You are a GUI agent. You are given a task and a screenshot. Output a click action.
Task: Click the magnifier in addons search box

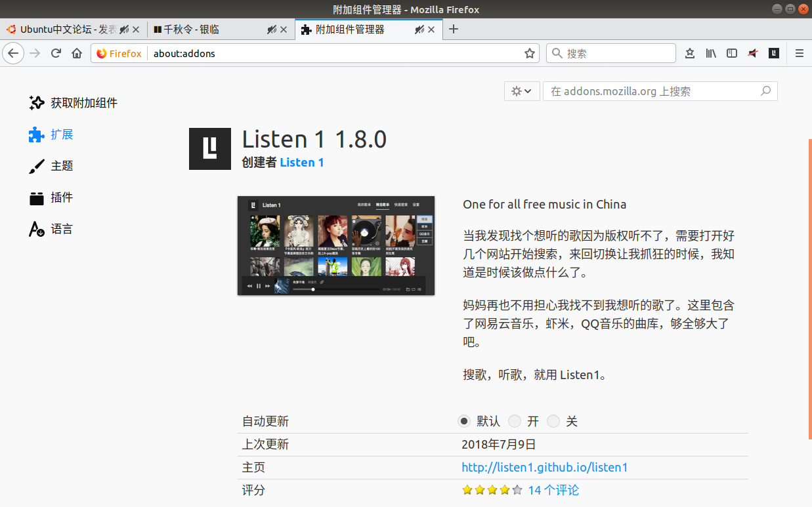pos(765,91)
